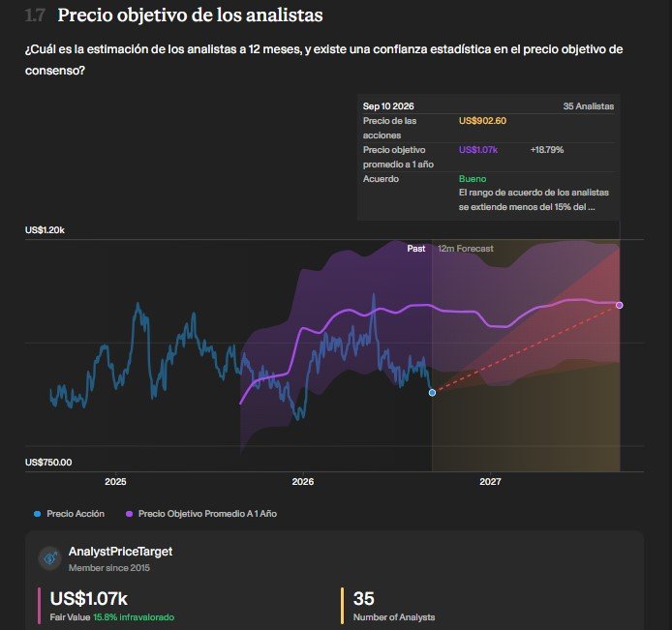Toggle Precio Objetivo Promedio purple legend dot

point(129,514)
